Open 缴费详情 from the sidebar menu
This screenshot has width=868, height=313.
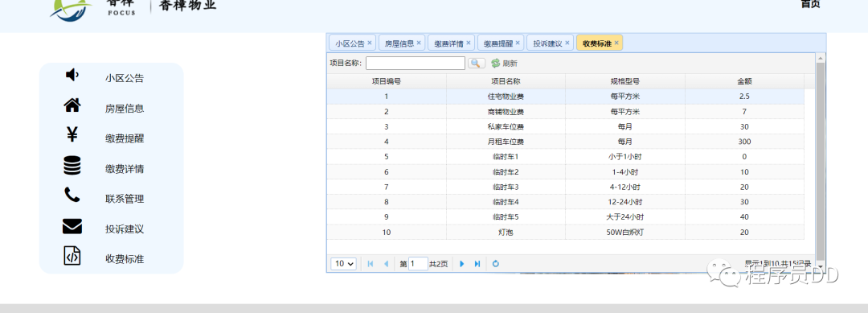(125, 169)
